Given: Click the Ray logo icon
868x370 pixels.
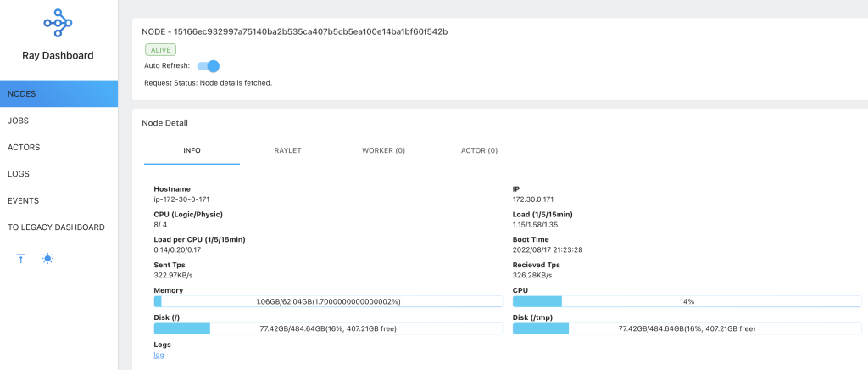Looking at the screenshot, I should [x=58, y=23].
